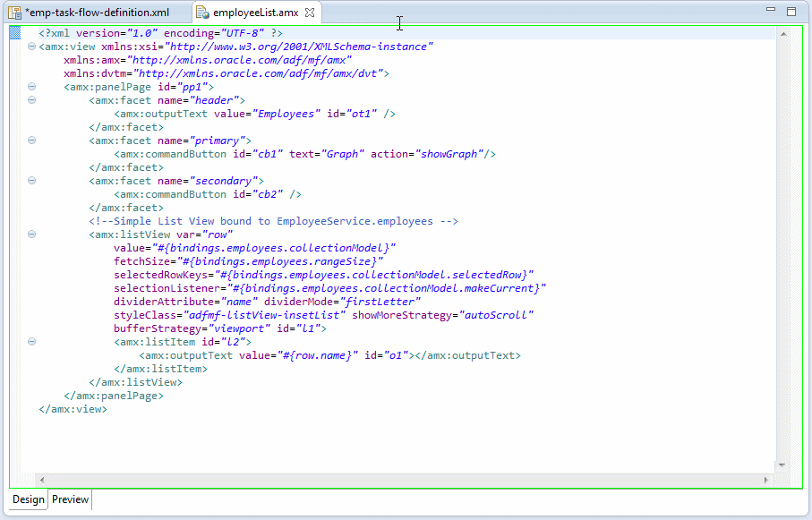Click the fetchSize rangeSize attribute line

(x=249, y=261)
